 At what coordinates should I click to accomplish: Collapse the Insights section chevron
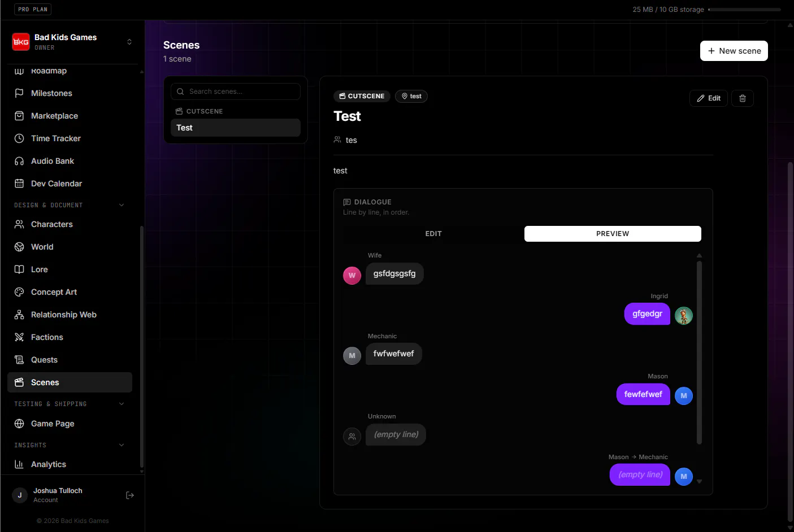[122, 445]
